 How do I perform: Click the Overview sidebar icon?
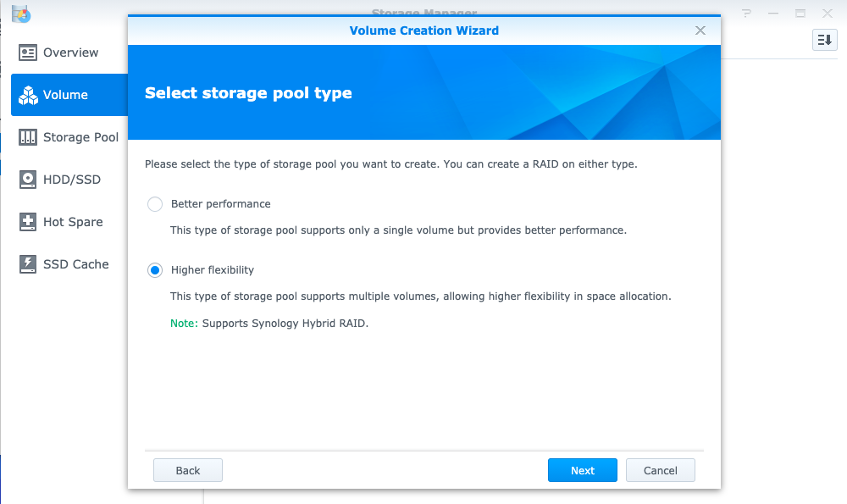coord(28,53)
